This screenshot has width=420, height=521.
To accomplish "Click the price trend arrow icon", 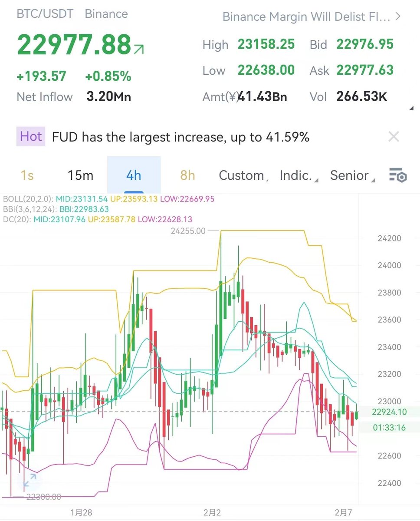I will tap(139, 49).
